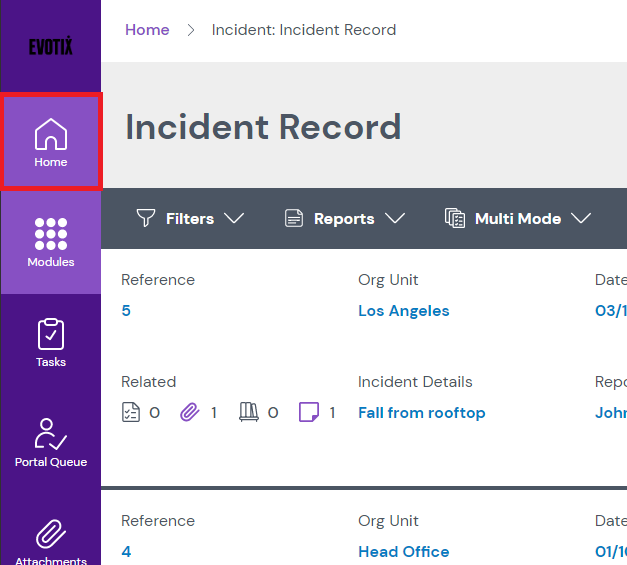Image resolution: width=627 pixels, height=565 pixels.
Task: Open Attachments paperclip in sidebar
Action: (51, 537)
